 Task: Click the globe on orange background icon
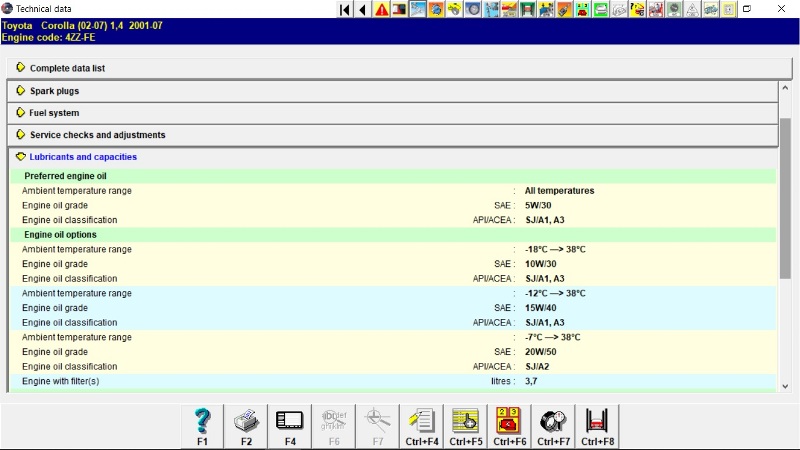[436, 9]
